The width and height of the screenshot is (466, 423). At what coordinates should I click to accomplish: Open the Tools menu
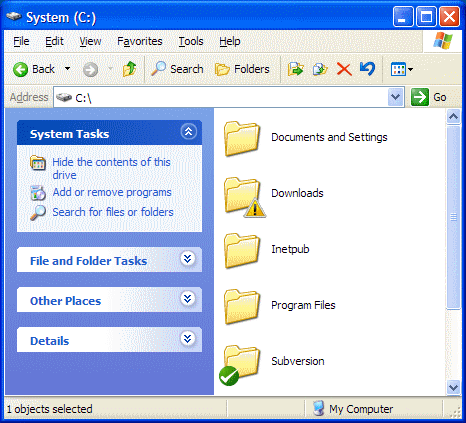191,41
